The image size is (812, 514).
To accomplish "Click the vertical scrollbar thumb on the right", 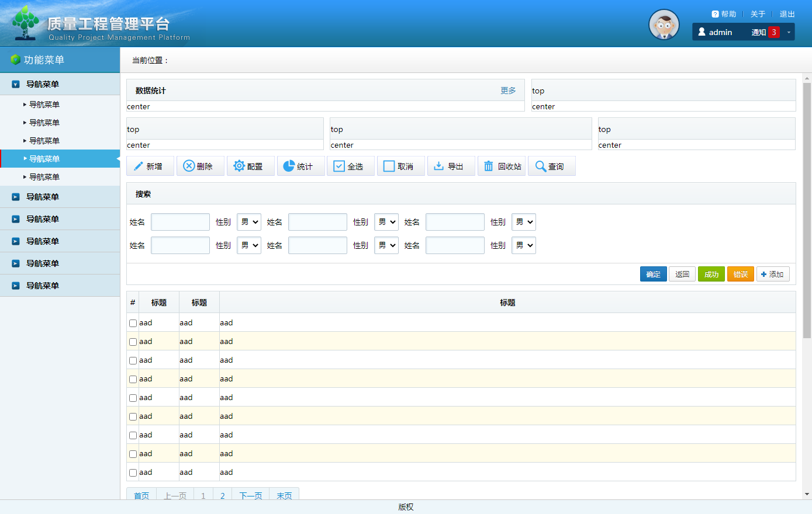I will coord(807,210).
